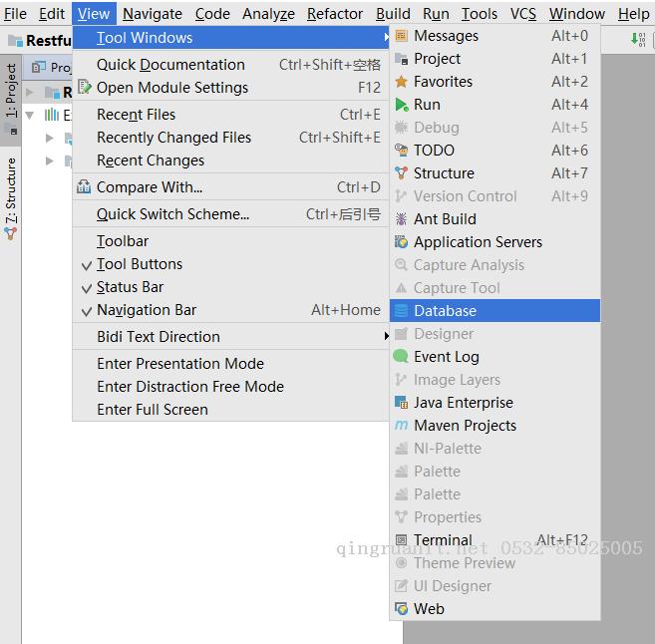Open the Help menu
Screen dimensions: 655x644
(633, 14)
